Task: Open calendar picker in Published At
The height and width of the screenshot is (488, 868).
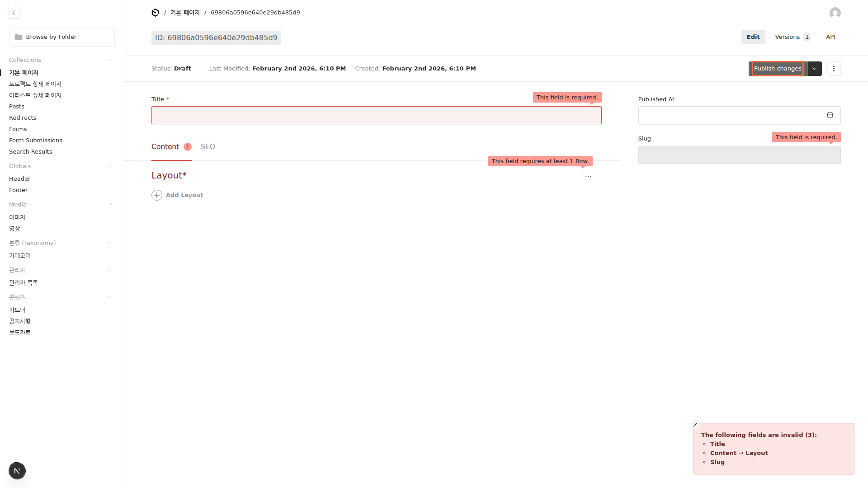Action: 830,115
